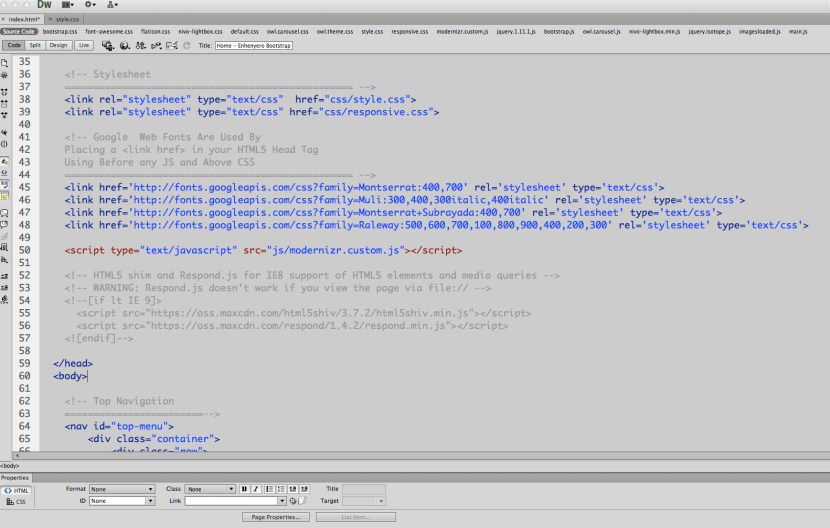Open font-awesome.css related file
The width and height of the screenshot is (830, 528).
(x=109, y=32)
